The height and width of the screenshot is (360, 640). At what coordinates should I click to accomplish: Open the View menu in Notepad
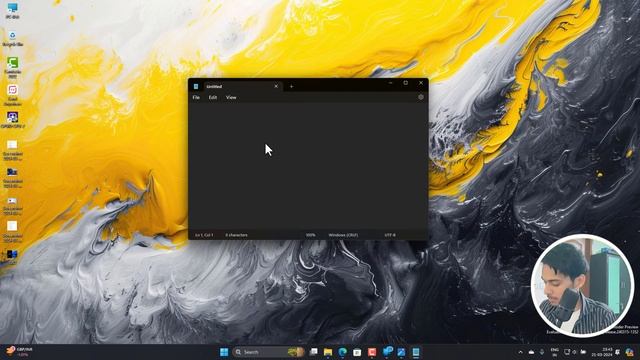pyautogui.click(x=231, y=98)
